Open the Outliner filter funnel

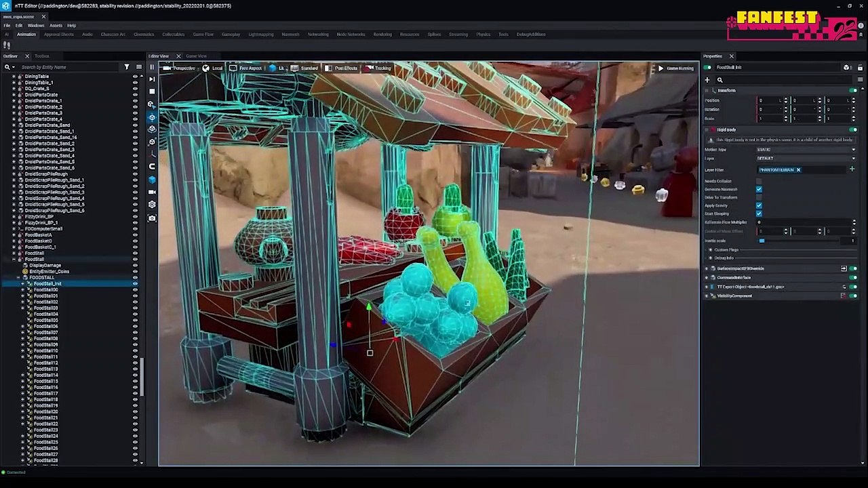pos(127,67)
